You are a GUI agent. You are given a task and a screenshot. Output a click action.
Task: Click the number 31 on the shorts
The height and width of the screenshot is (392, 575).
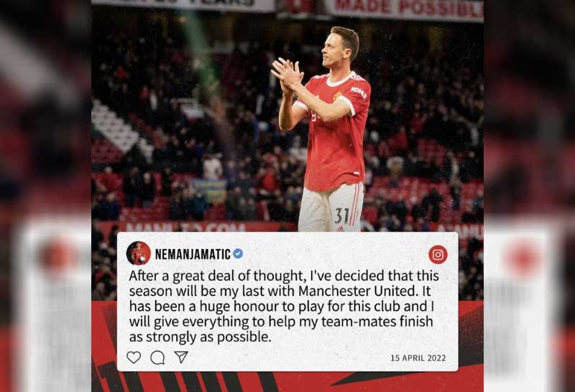(342, 216)
